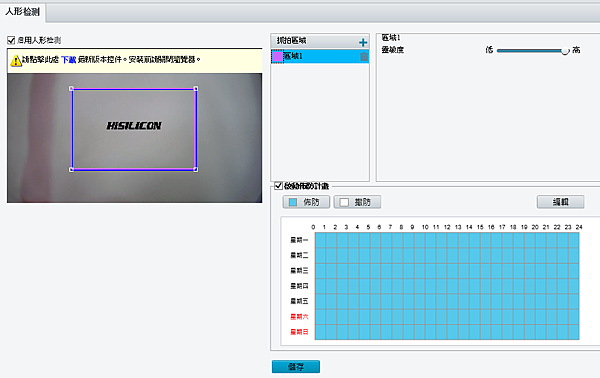This screenshot has height=378, width=600.
Task: Click the Friday row label 星期五
Action: click(x=299, y=301)
